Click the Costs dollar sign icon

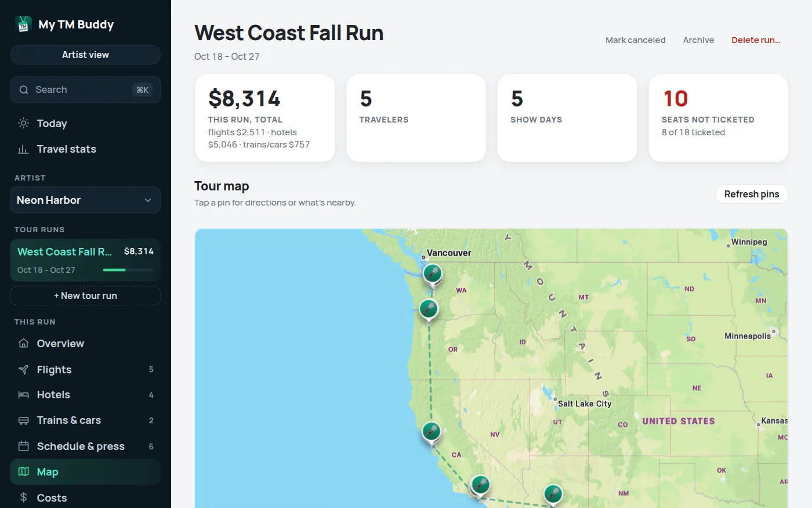coord(24,498)
